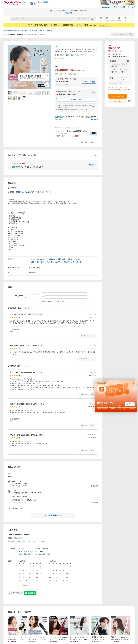
Task: Open the PayPayカード 3,000円 offer
Action: coord(76,134)
